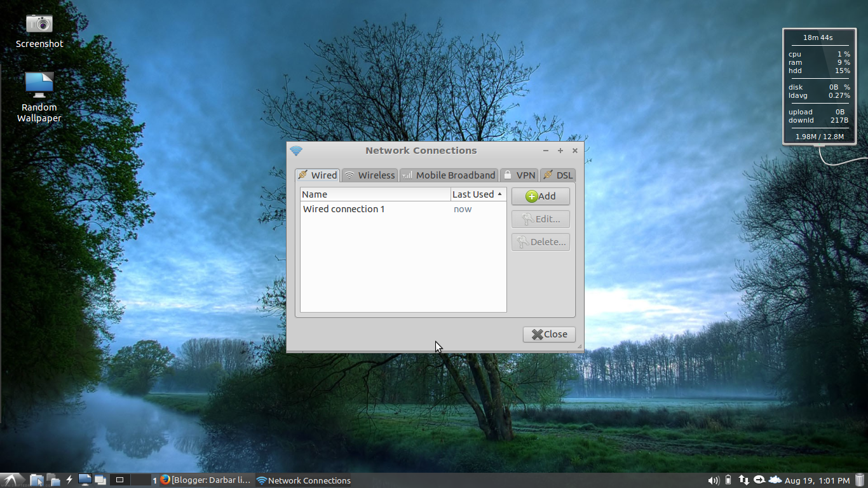Close the Network Connections dialog

[548, 334]
